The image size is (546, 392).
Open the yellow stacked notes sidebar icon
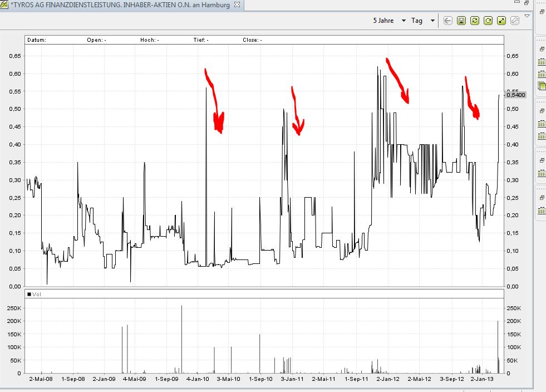tap(542, 86)
